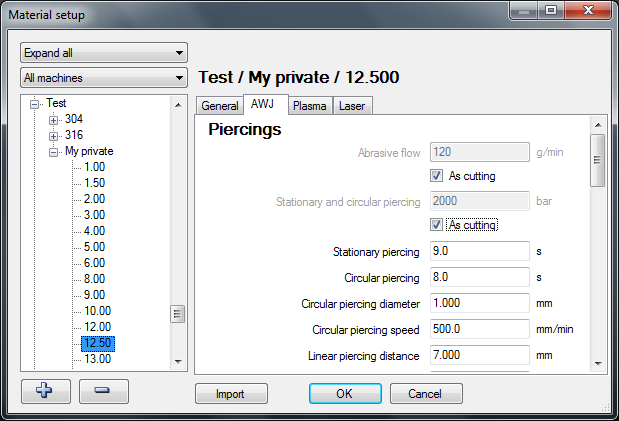The image size is (619, 421).
Task: Select thickness 10.00 in the tree
Action: 97,311
